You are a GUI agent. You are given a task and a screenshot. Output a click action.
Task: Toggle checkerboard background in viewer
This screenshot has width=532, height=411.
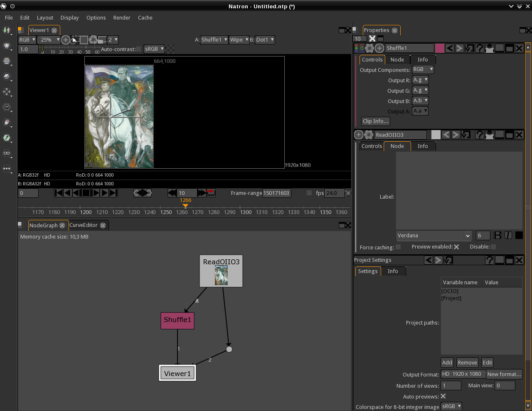[x=170, y=49]
